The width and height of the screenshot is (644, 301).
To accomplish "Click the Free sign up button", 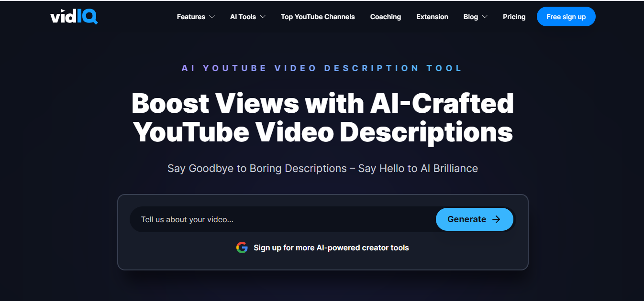I will tap(566, 17).
